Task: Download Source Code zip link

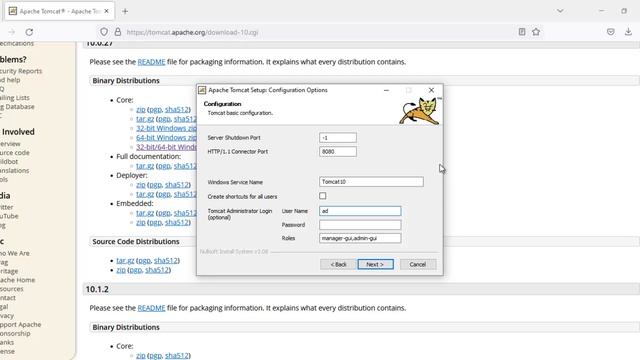Action: pyautogui.click(x=121, y=270)
